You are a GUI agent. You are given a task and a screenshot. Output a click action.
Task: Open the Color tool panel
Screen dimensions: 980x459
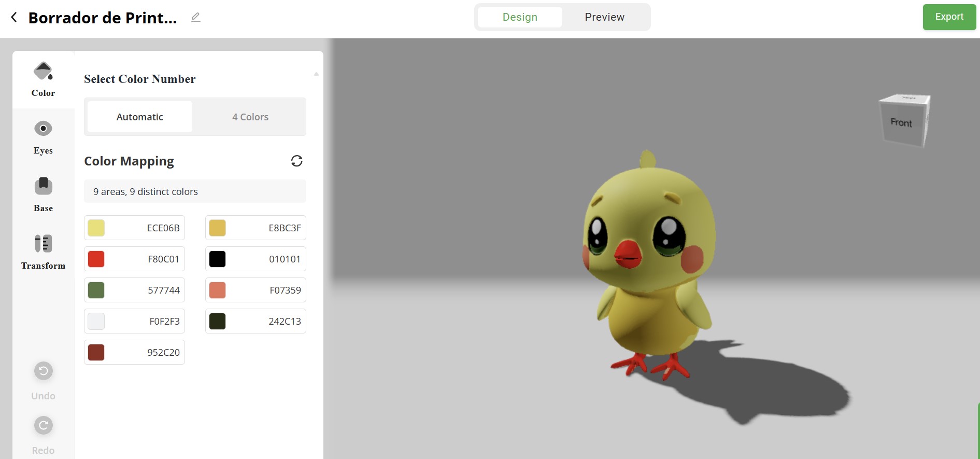(43, 79)
